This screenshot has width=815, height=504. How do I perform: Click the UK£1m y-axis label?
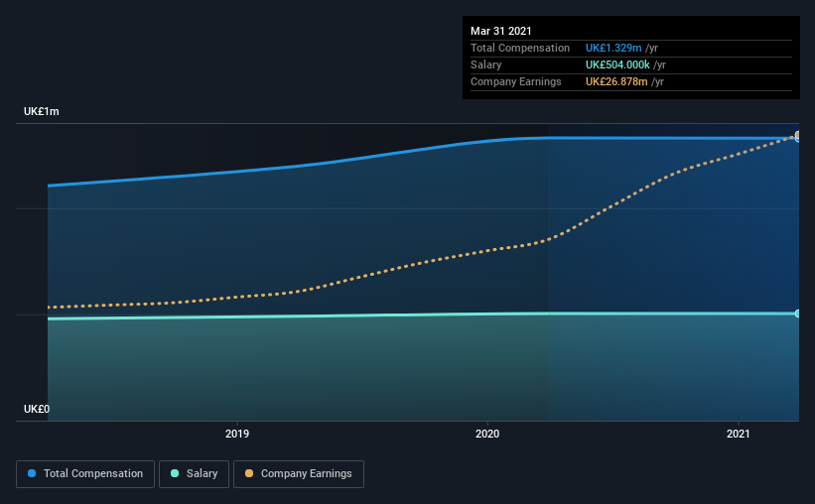coord(42,112)
